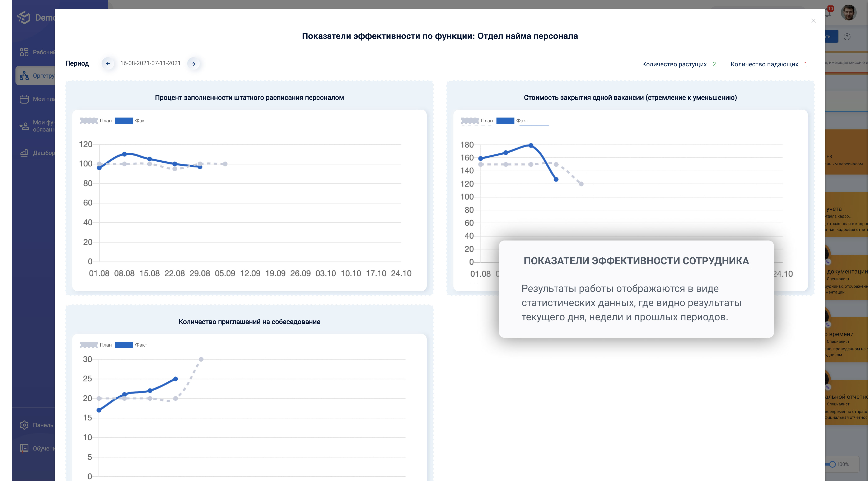
Task: Toggle Факт legend in vacancy cost chart
Action: pos(512,120)
